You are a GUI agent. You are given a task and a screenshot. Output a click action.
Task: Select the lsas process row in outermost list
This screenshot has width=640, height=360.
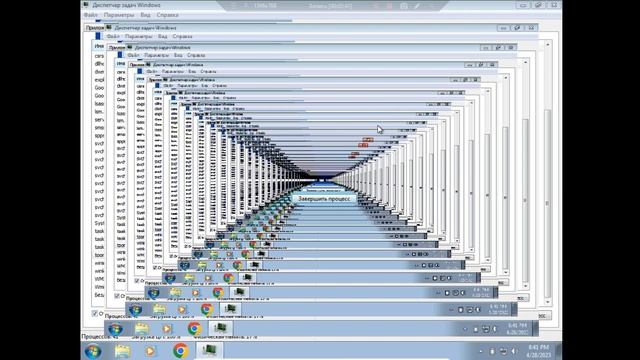click(x=99, y=104)
